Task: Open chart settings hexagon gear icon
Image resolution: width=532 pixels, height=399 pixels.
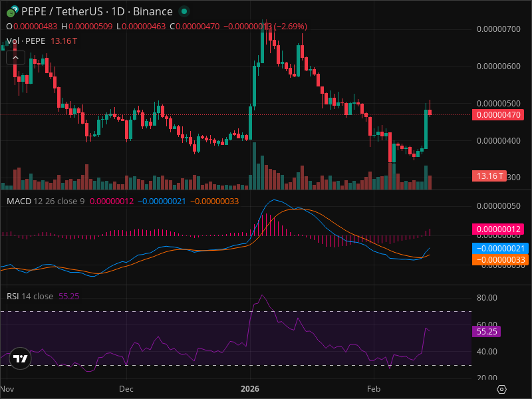Action: point(501,389)
